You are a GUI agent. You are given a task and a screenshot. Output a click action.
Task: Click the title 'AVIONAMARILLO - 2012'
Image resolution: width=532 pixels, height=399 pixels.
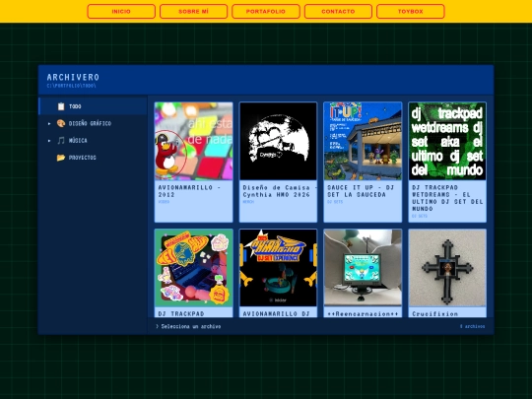pos(190,191)
